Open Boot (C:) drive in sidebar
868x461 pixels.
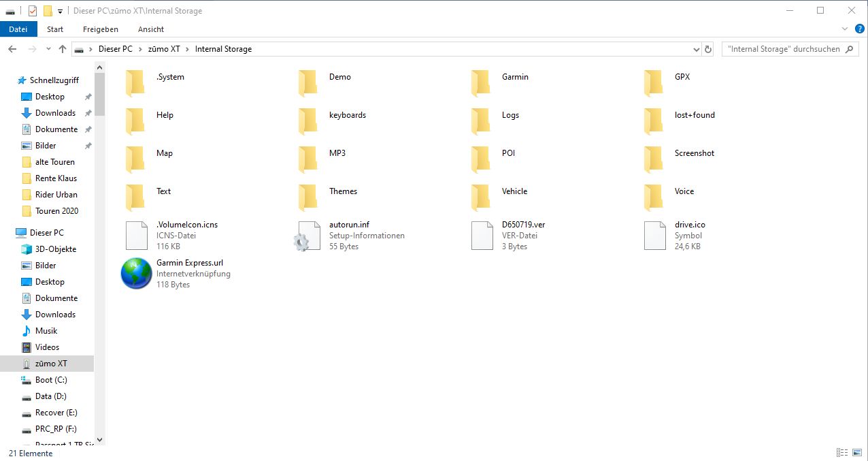pos(51,380)
